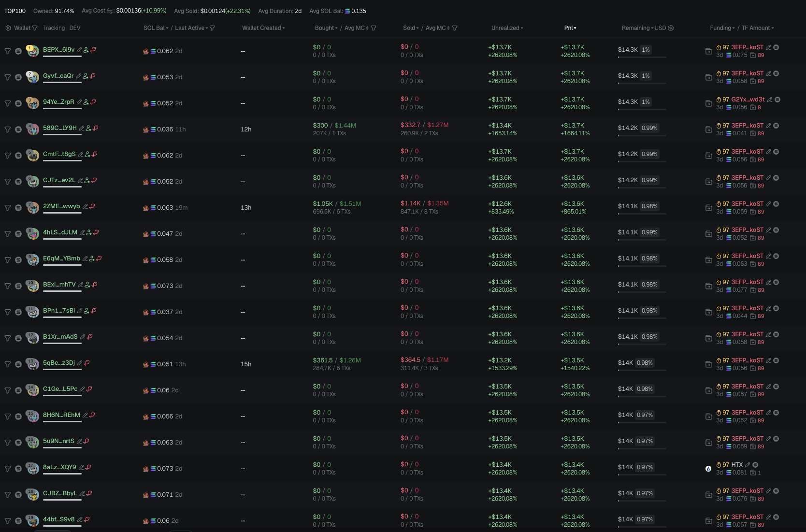Image resolution: width=806 pixels, height=532 pixels.
Task: Toggle round coin icon on CmtF...t8gS row
Action: (x=18, y=156)
